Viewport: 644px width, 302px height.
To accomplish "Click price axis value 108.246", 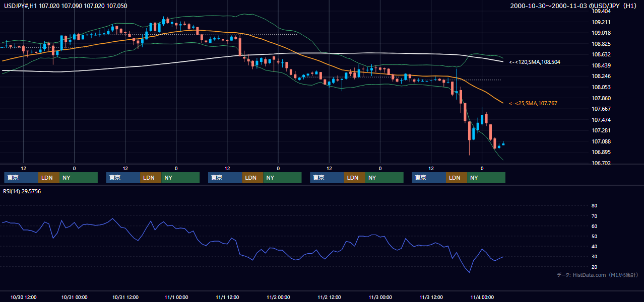I will (x=601, y=77).
